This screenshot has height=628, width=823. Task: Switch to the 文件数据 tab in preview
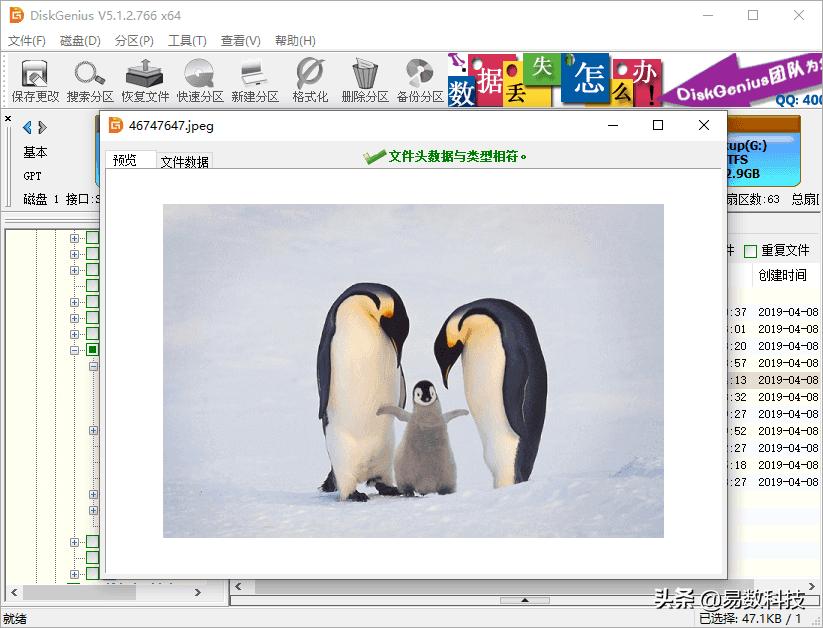tap(185, 161)
